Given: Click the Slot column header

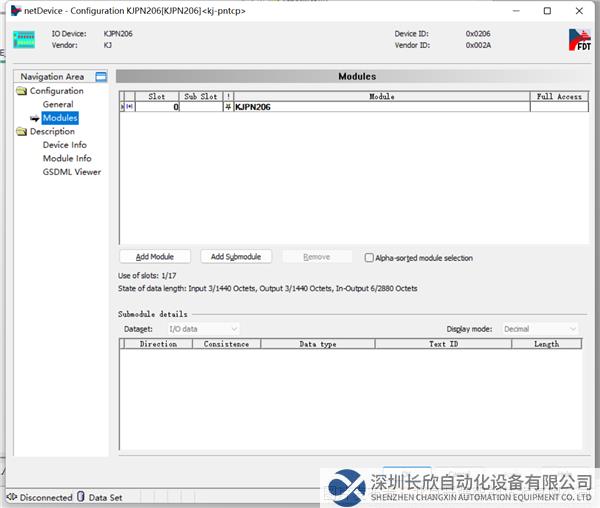Looking at the screenshot, I should 157,96.
